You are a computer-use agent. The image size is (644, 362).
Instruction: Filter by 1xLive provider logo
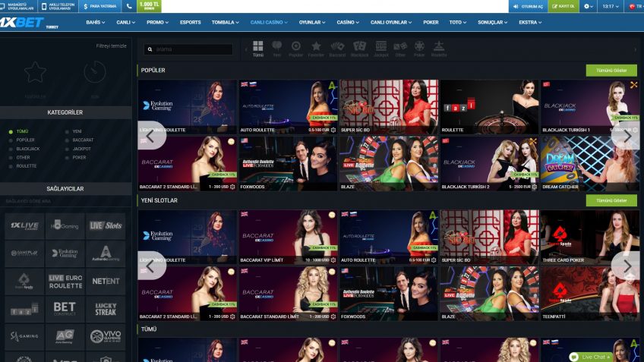click(x=24, y=225)
